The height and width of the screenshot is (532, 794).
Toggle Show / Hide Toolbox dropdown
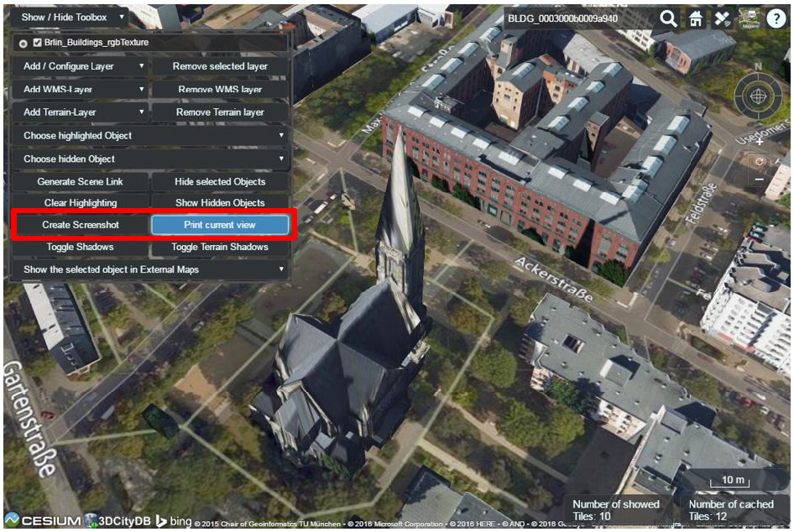pos(69,18)
